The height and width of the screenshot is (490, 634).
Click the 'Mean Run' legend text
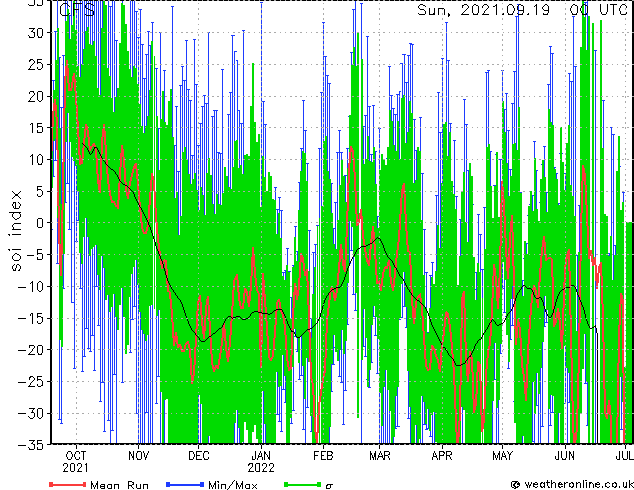119,485
